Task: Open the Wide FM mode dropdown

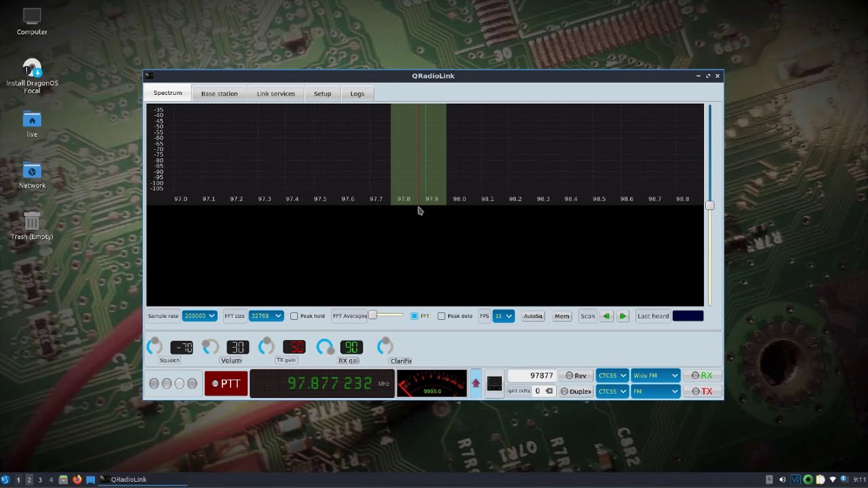Action: [655, 375]
